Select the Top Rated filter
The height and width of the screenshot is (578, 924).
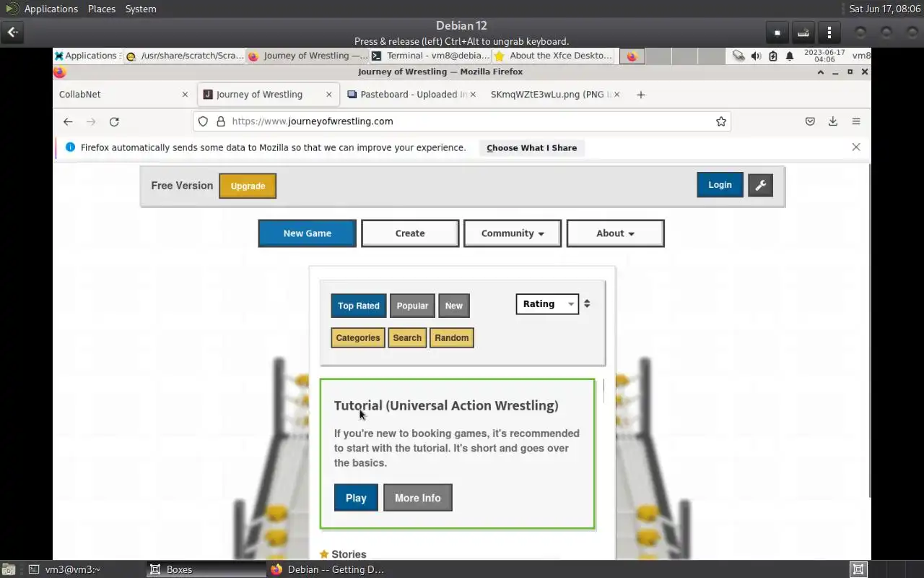click(x=359, y=306)
